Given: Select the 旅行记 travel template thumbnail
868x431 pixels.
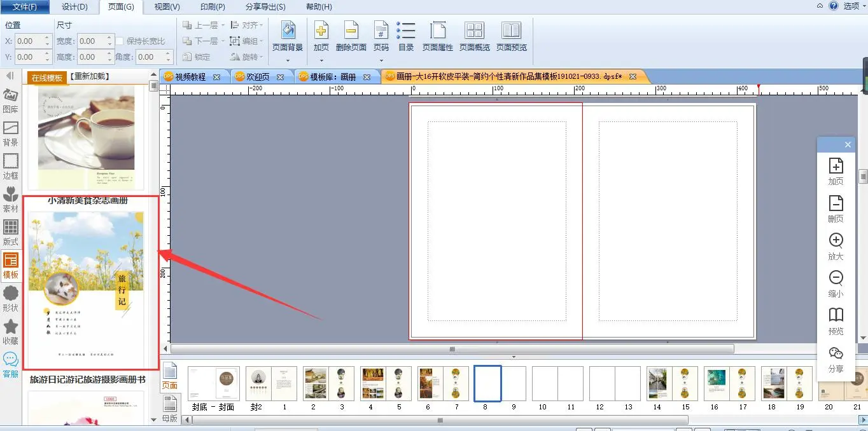Looking at the screenshot, I should 86,283.
